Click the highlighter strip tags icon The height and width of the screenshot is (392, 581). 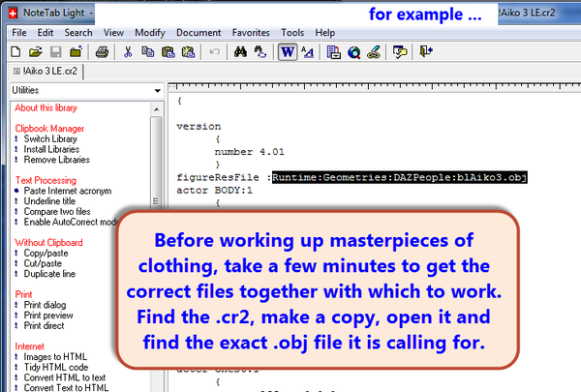tap(374, 52)
